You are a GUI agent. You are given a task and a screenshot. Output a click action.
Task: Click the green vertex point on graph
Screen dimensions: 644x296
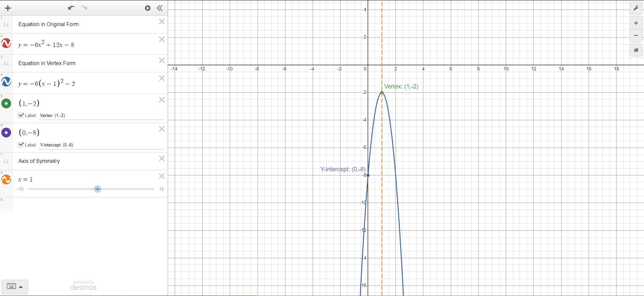(x=382, y=93)
